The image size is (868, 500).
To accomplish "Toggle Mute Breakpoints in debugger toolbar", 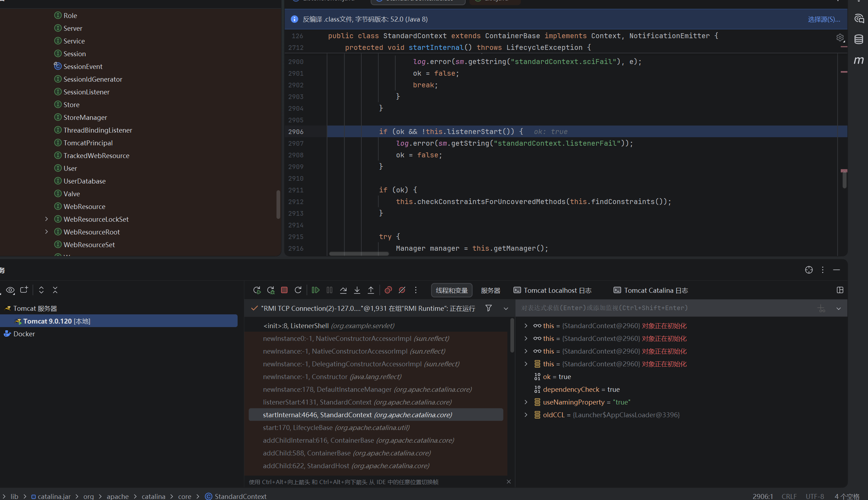I will pyautogui.click(x=402, y=290).
